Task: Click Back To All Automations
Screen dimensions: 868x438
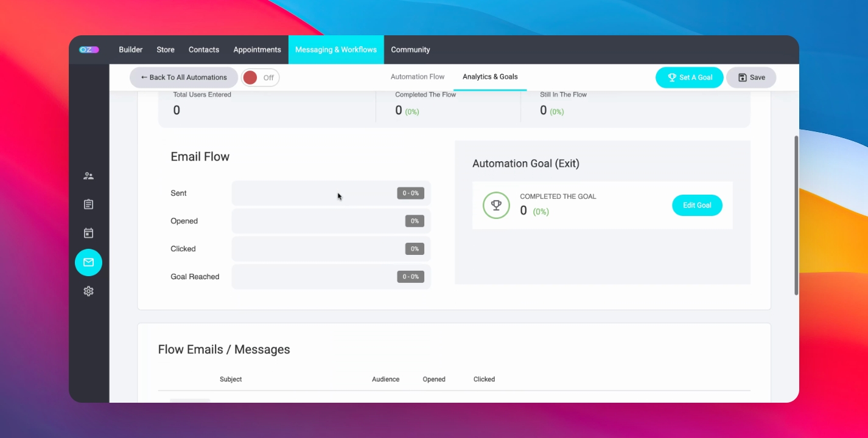Action: [x=184, y=77]
